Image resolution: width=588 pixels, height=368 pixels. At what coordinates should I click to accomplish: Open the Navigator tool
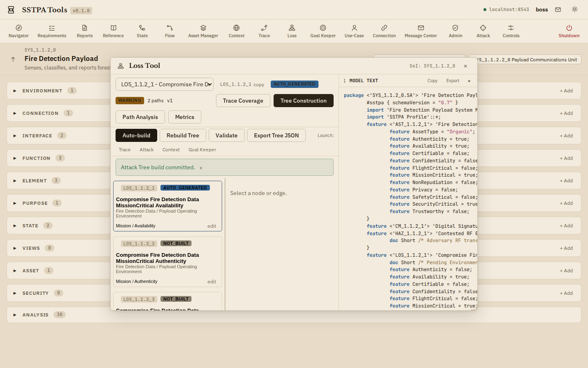click(18, 31)
